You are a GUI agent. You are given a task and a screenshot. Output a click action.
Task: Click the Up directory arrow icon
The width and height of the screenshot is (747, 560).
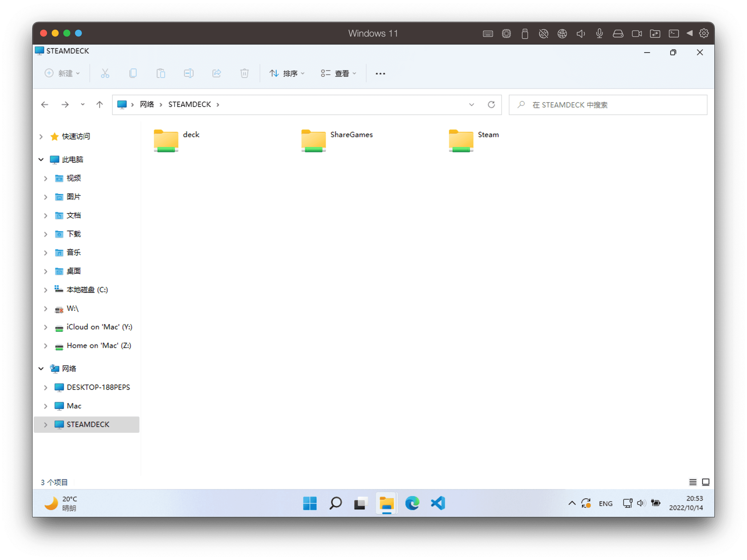[x=99, y=105]
